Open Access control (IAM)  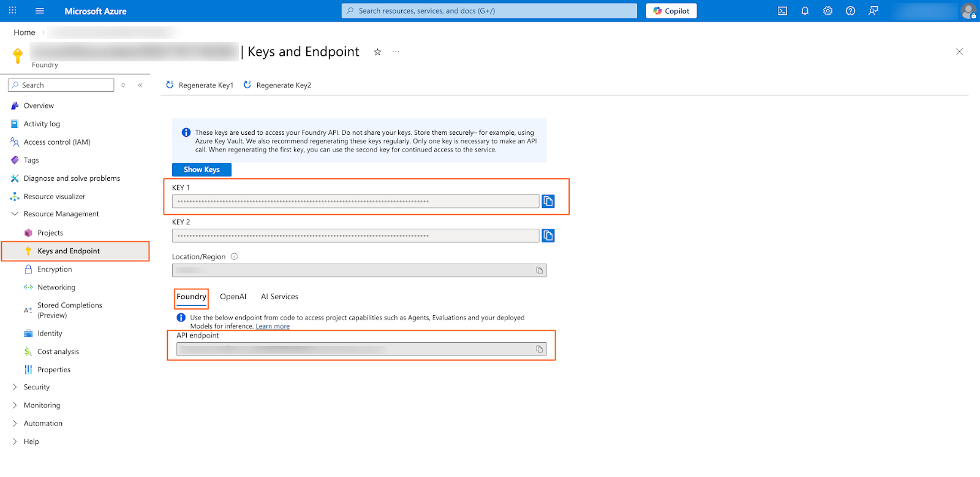57,142
